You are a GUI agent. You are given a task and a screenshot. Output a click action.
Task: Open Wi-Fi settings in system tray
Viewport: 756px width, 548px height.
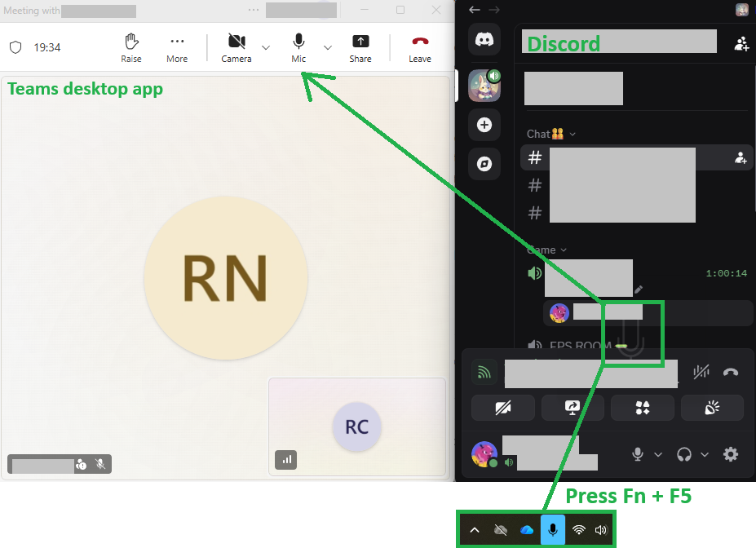coord(578,530)
